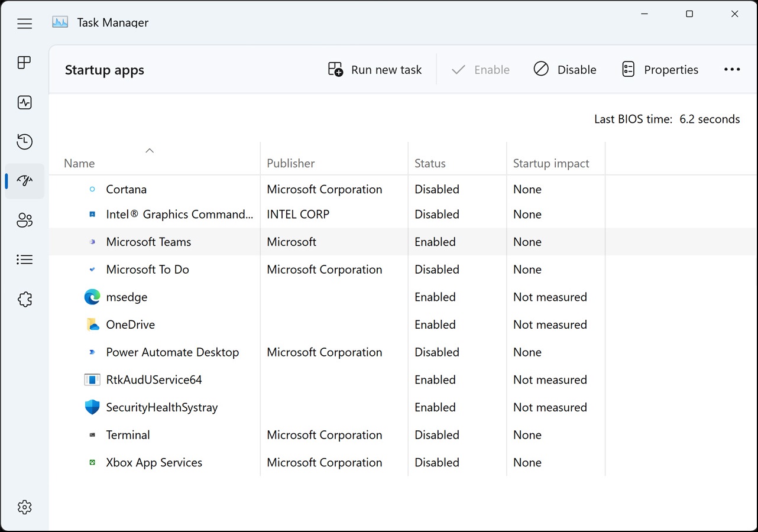
Task: Sort by the Status column header
Action: 430,164
